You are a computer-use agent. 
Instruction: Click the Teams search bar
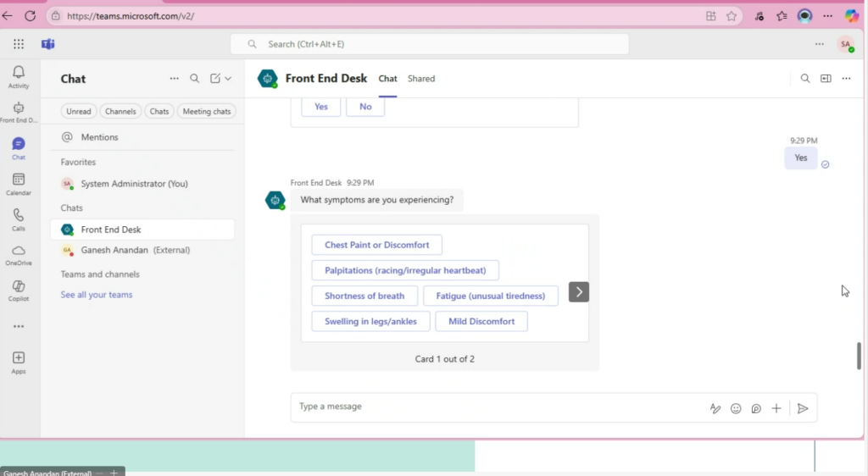click(430, 44)
